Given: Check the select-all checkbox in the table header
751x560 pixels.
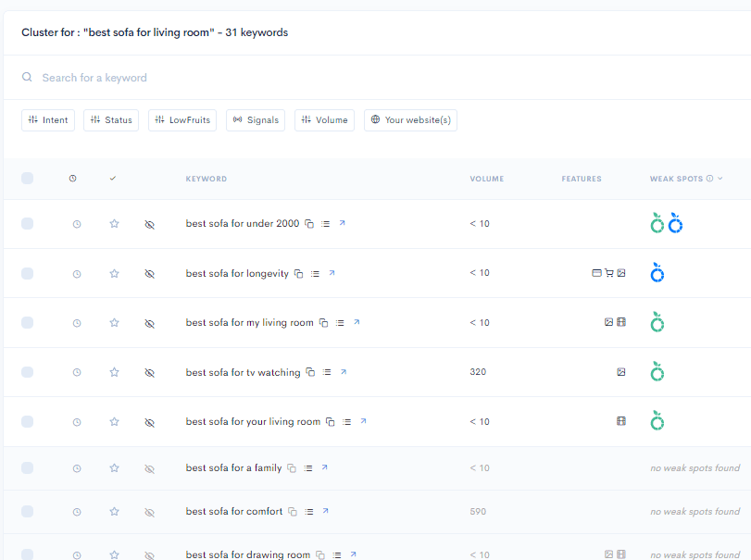Looking at the screenshot, I should coord(27,178).
